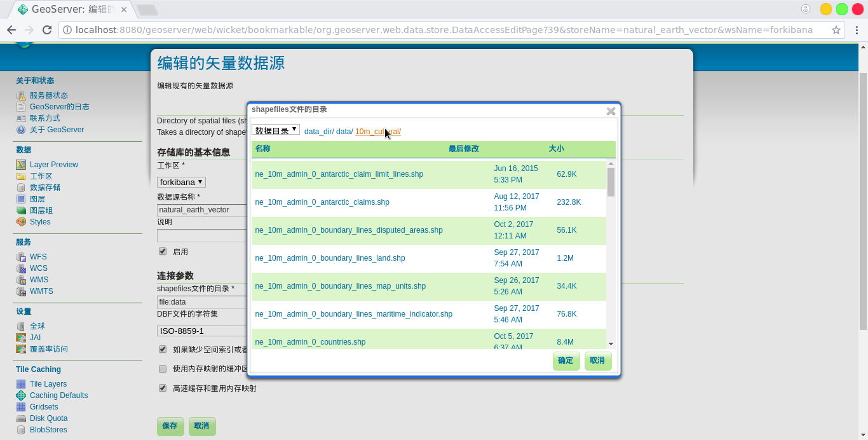Toggle the 启用 enabled checkbox
868x440 pixels.
pos(163,252)
